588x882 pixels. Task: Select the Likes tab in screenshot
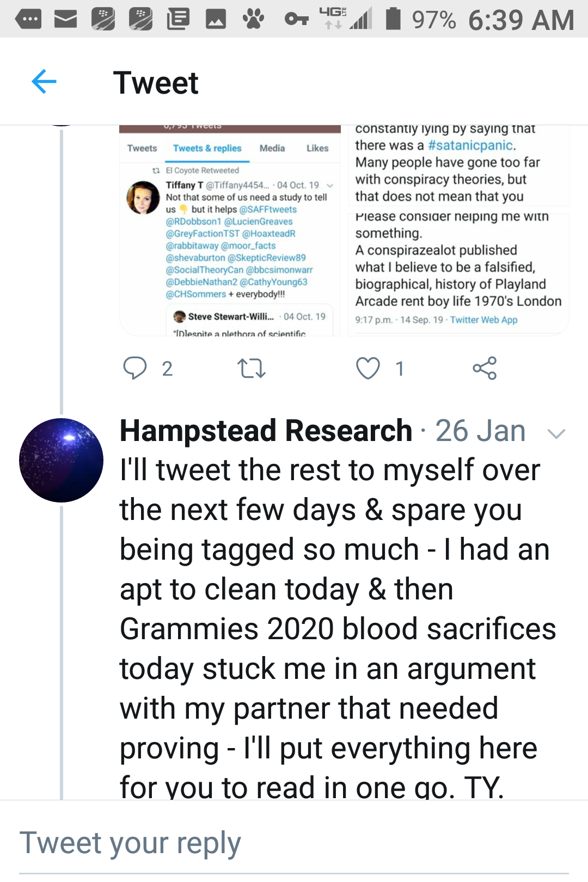tap(317, 148)
